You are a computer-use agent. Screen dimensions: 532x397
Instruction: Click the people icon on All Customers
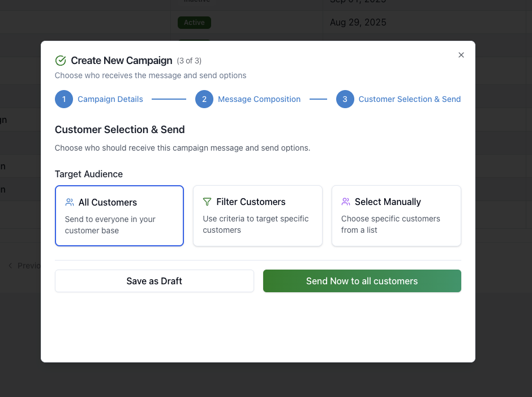(x=70, y=202)
